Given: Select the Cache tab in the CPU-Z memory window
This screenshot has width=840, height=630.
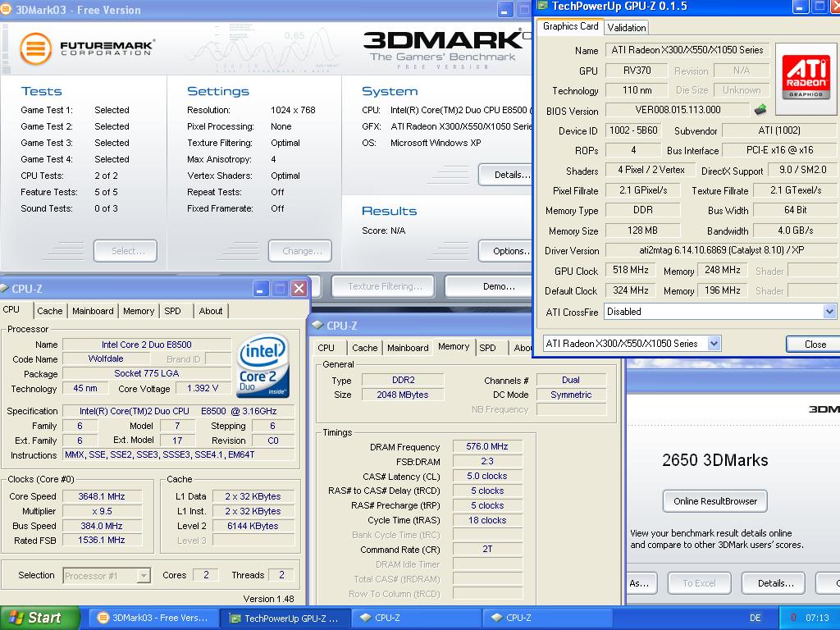Looking at the screenshot, I should [x=365, y=348].
